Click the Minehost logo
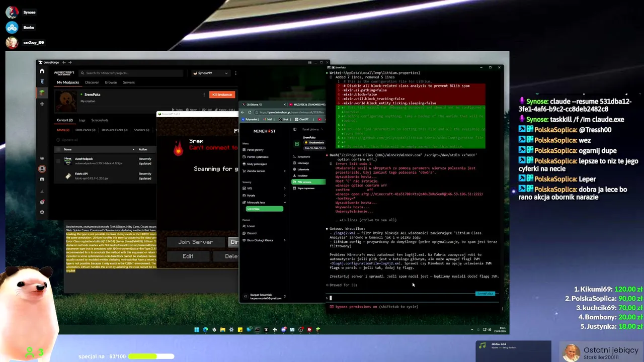Image resolution: width=644 pixels, height=362 pixels. [264, 131]
